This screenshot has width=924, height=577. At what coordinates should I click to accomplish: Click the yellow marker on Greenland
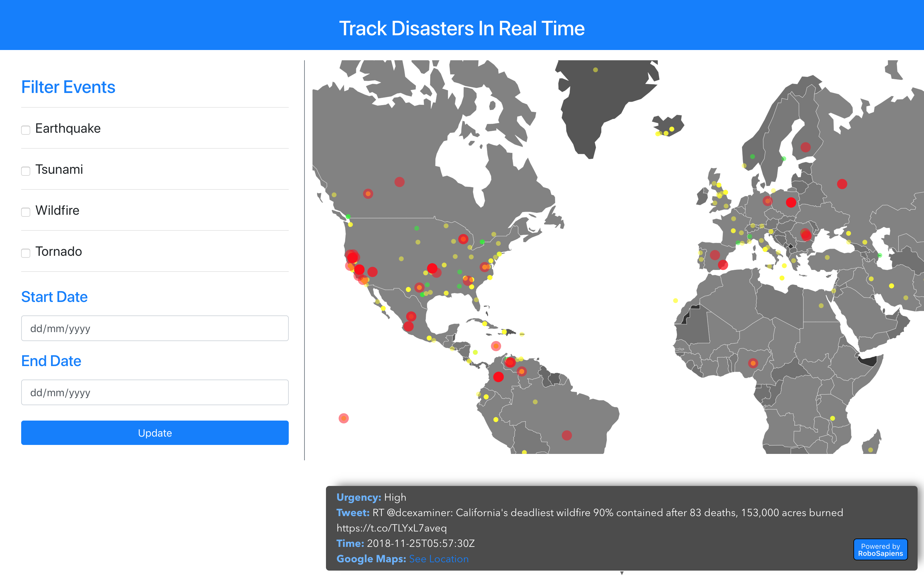(595, 70)
